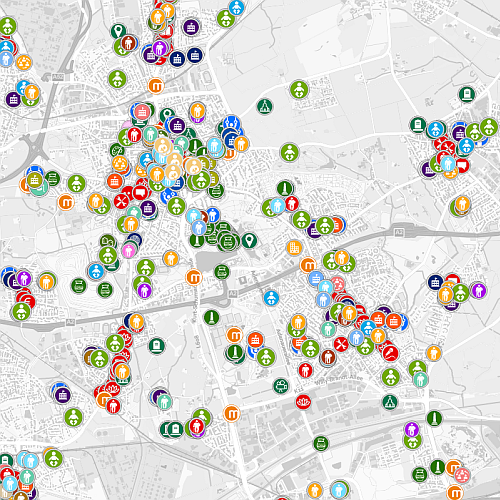Viewport: 500px width, 500px height.
Task: Click the obelisk marker above red person marker
Action: (x=285, y=188)
